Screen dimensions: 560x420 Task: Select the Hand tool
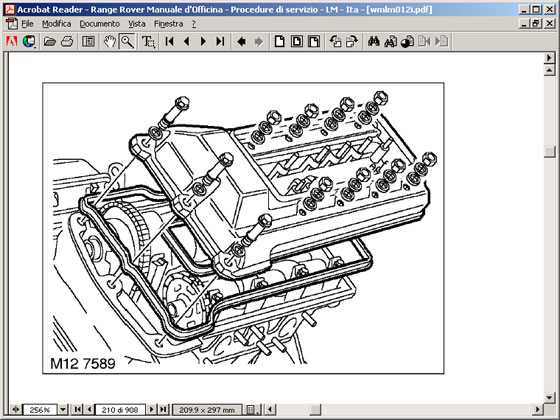click(110, 41)
